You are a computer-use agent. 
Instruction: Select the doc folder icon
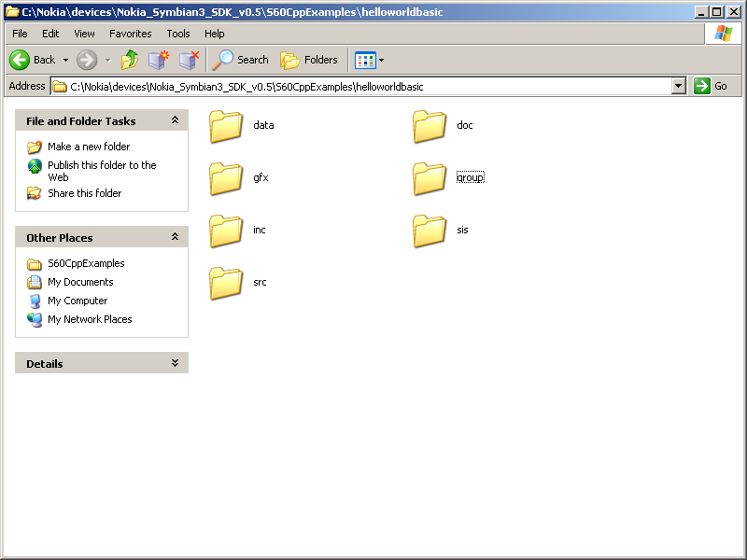tap(430, 126)
